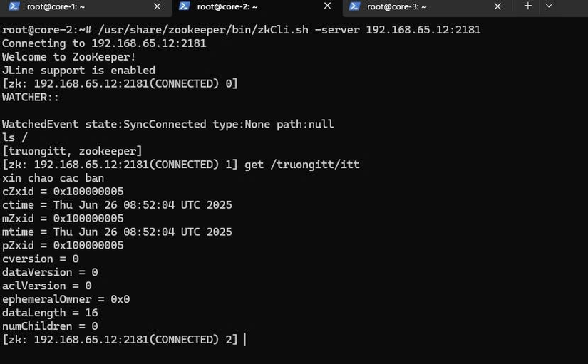Click the zkCli.sh command line text
The width and height of the screenshot is (588, 364).
[x=289, y=30]
